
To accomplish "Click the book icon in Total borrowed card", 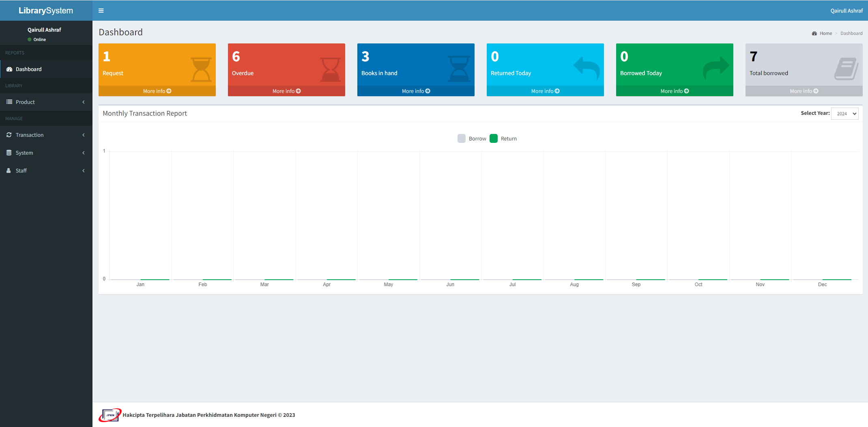I will [x=846, y=69].
